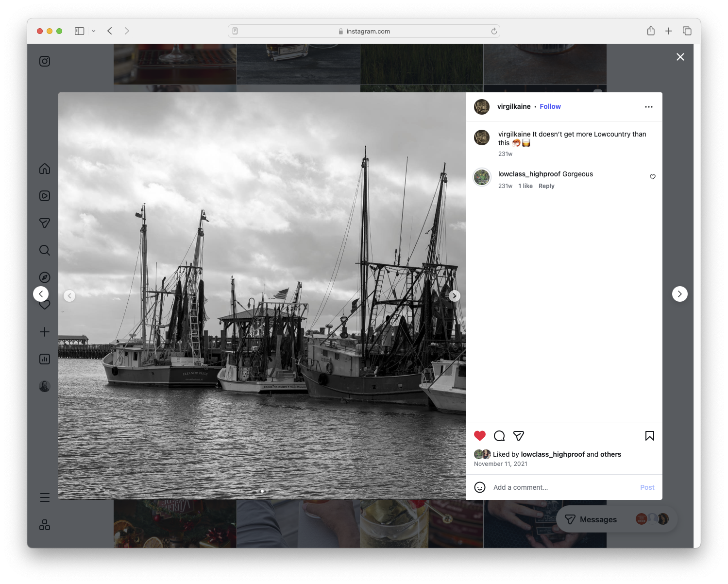728x584 pixels.
Task: Create a new post with the plus icon
Action: click(x=44, y=331)
